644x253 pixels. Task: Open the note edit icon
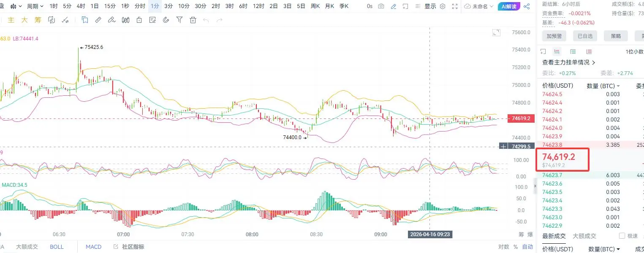pyautogui.click(x=152, y=20)
